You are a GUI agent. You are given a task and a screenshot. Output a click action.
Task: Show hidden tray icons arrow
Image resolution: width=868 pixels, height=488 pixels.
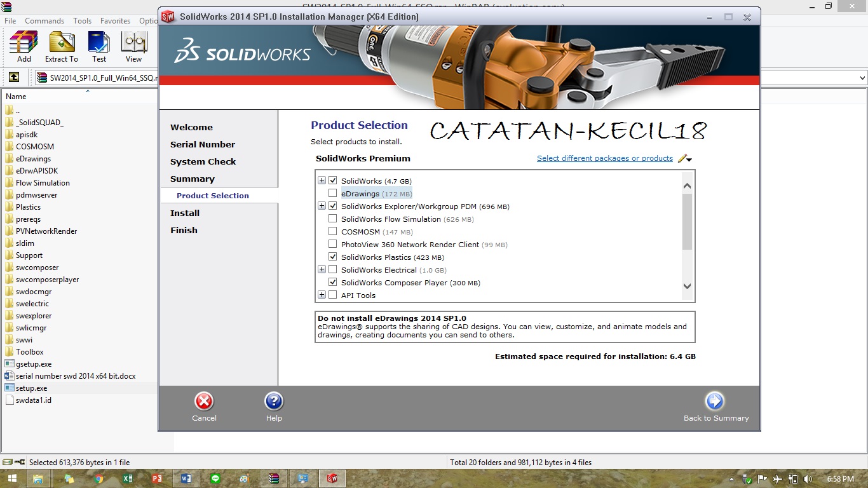tap(732, 479)
